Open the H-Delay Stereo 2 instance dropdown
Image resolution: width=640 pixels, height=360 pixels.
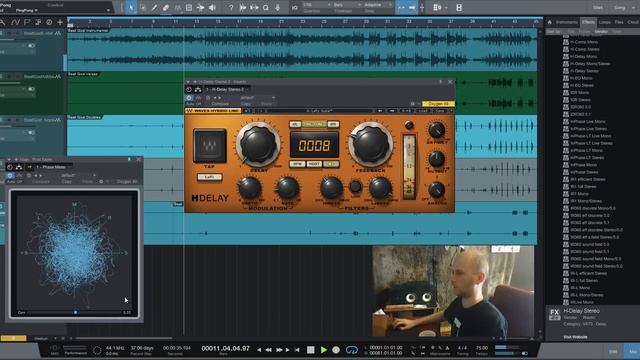(x=227, y=89)
